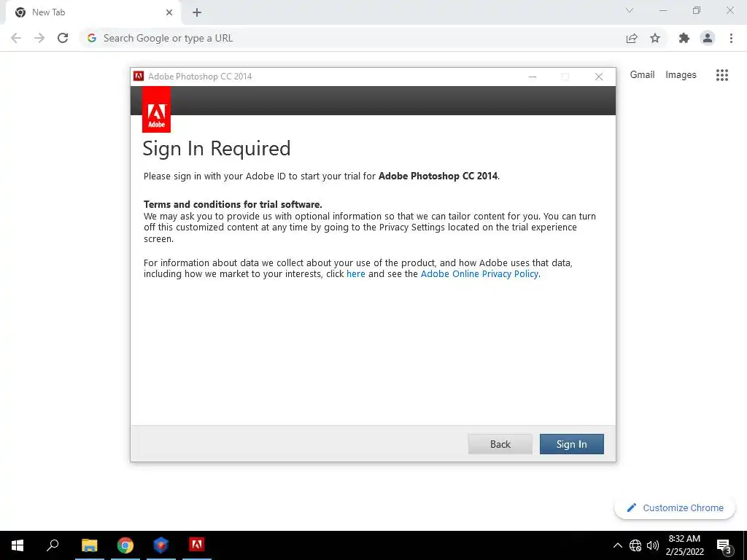Open the 'here' data collection link
The width and height of the screenshot is (747, 560).
tap(356, 274)
